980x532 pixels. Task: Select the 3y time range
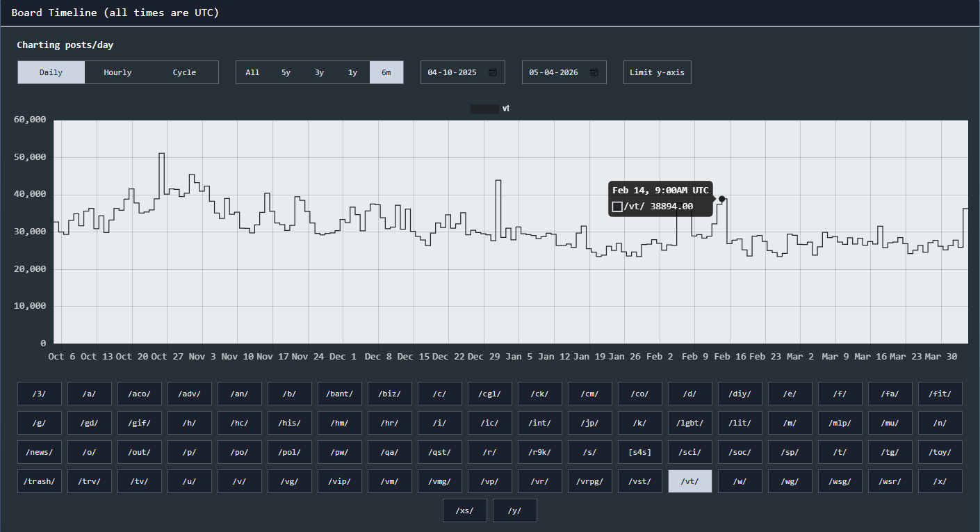pos(320,72)
